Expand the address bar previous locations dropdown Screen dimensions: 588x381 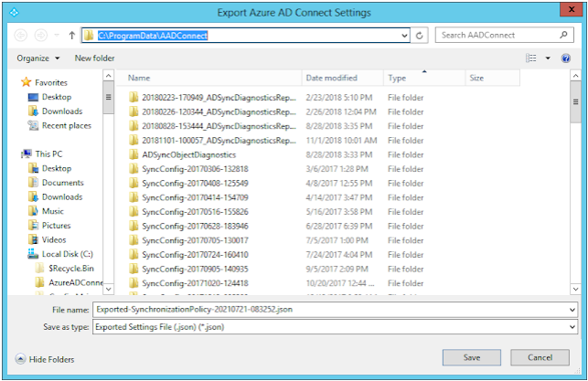(404, 36)
